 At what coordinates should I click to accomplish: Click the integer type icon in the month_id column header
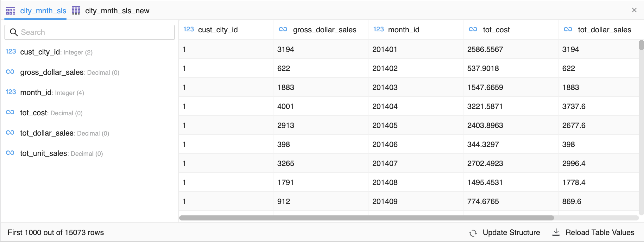(x=378, y=29)
